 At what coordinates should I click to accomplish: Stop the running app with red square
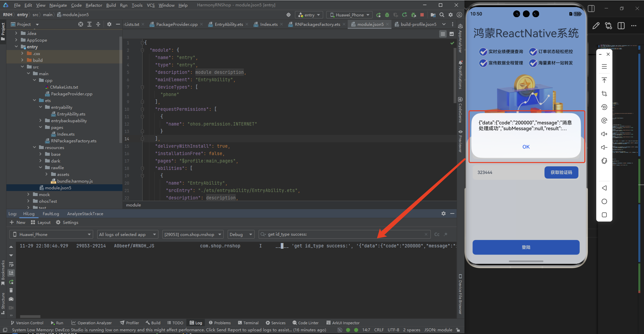pyautogui.click(x=422, y=15)
